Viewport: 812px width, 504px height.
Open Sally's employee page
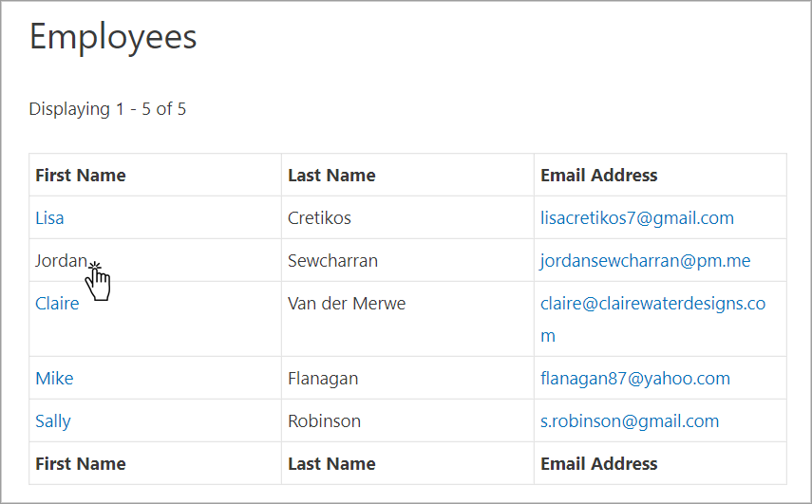tap(53, 421)
